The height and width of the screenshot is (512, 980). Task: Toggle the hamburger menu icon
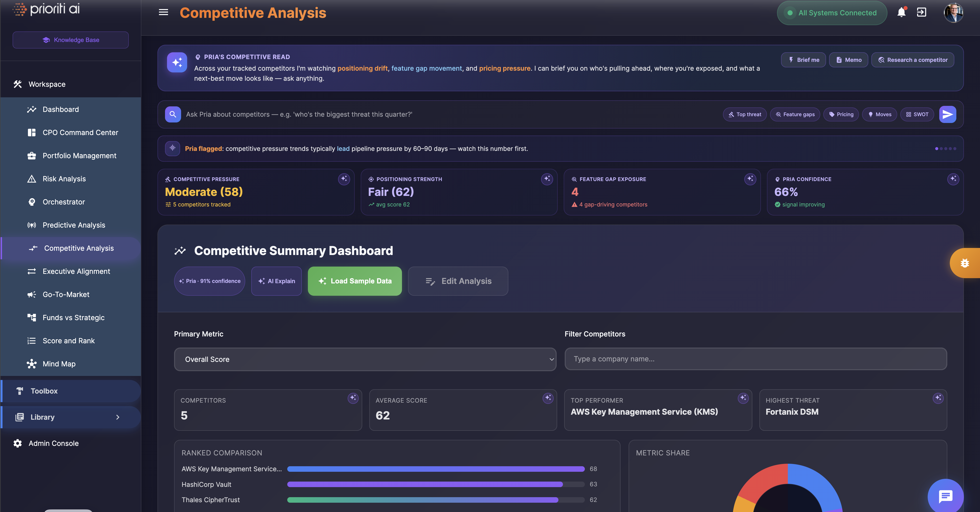pyautogui.click(x=163, y=12)
